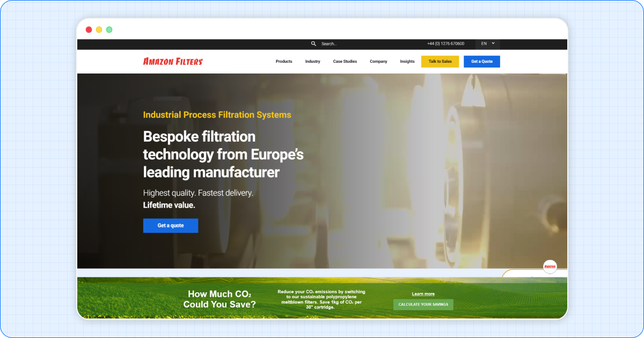Click the Get a Quote header button
The height and width of the screenshot is (338, 644).
(x=482, y=62)
